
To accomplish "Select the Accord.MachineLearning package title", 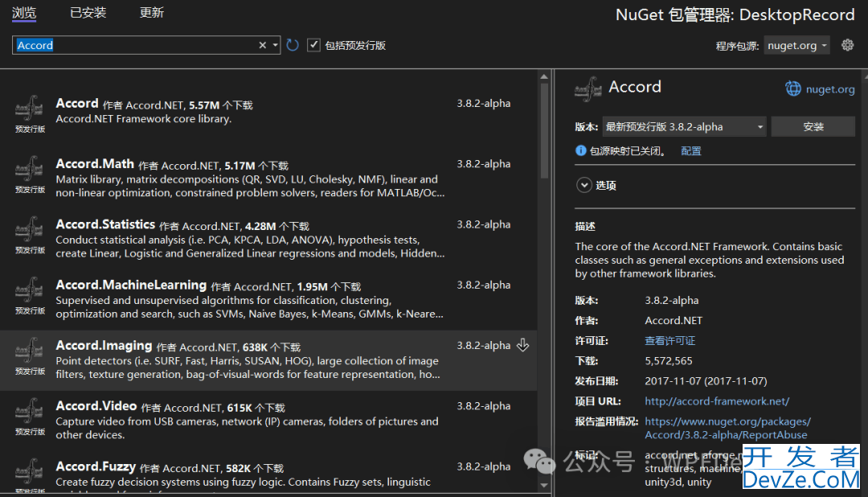I will (x=131, y=285).
